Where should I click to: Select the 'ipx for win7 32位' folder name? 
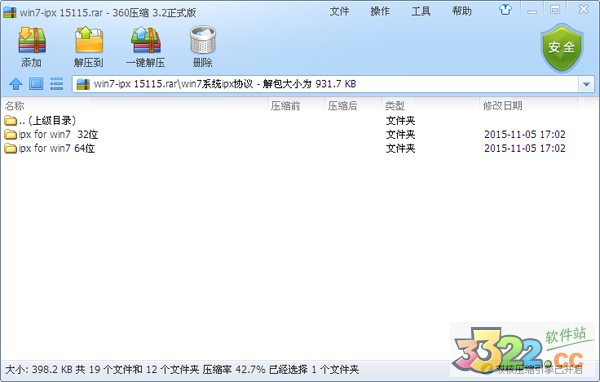click(58, 134)
